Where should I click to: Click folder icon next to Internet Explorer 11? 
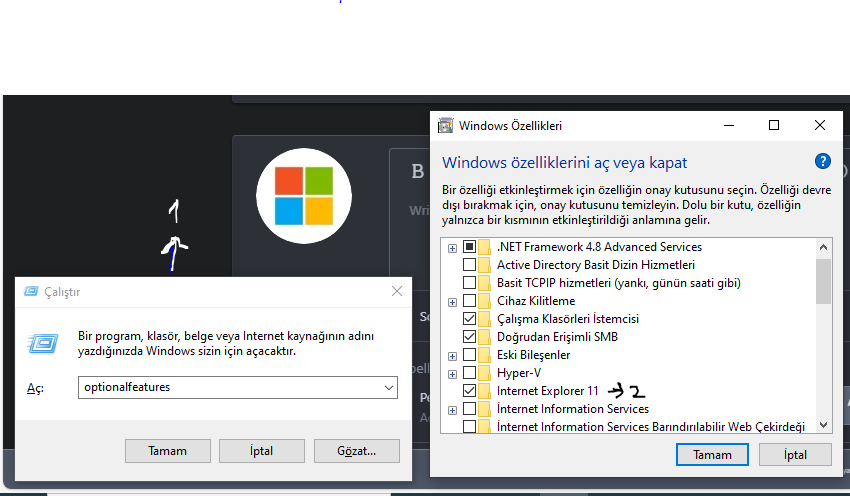pos(485,391)
